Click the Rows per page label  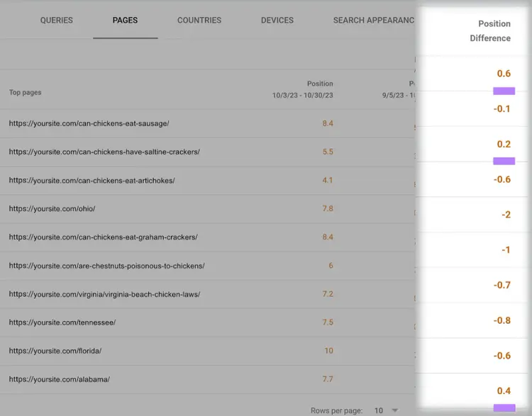click(x=336, y=410)
